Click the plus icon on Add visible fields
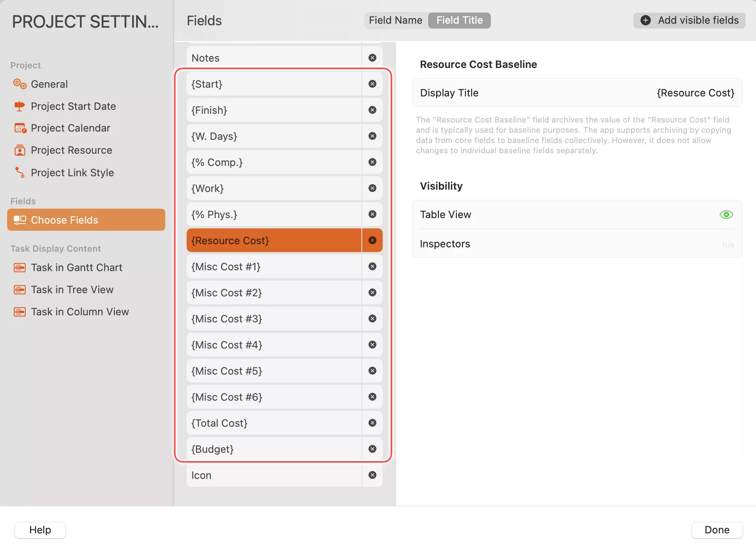 646,20
